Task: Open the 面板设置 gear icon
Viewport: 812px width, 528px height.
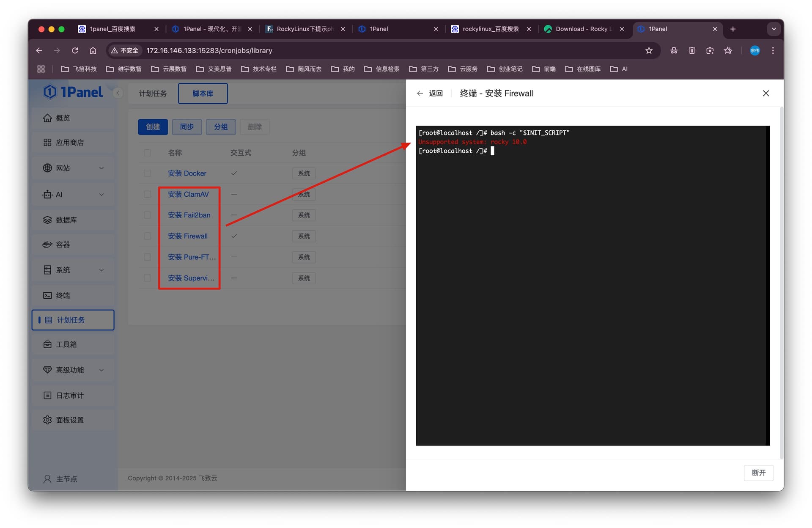Action: (47, 420)
